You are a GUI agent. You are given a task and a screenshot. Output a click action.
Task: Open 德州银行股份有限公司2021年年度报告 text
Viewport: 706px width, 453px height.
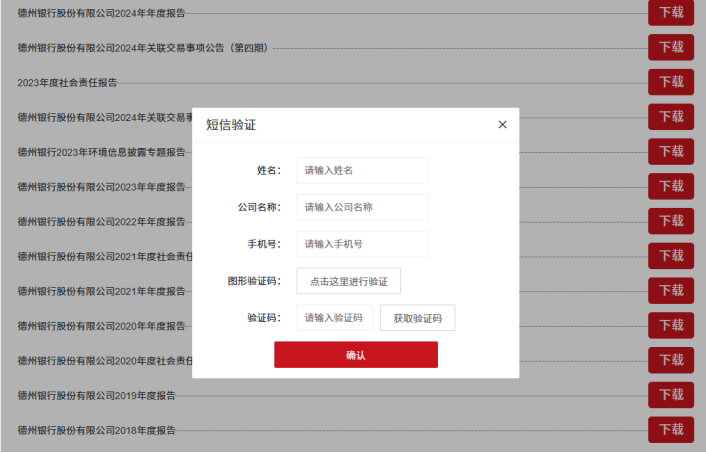(x=101, y=291)
